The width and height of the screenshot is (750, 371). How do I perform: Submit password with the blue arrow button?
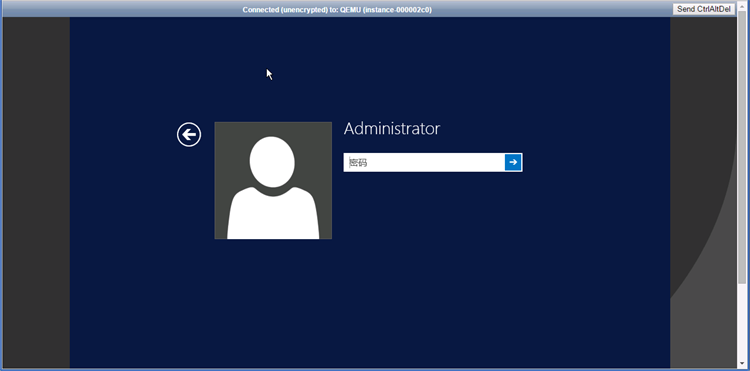(x=513, y=162)
